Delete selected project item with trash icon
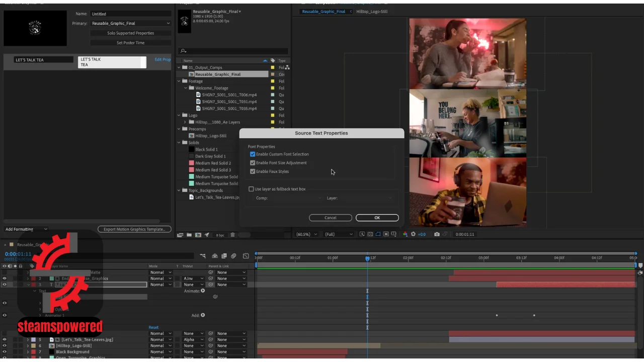 232,235
